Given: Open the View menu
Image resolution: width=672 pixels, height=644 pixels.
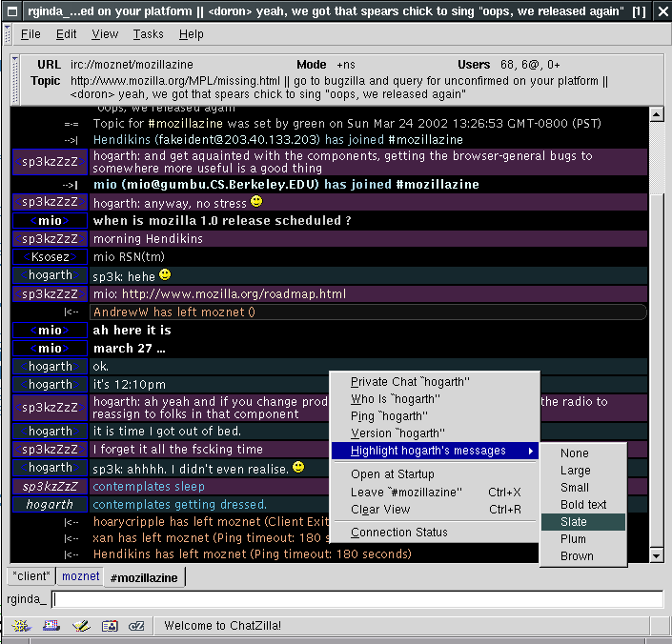Looking at the screenshot, I should tap(105, 34).
